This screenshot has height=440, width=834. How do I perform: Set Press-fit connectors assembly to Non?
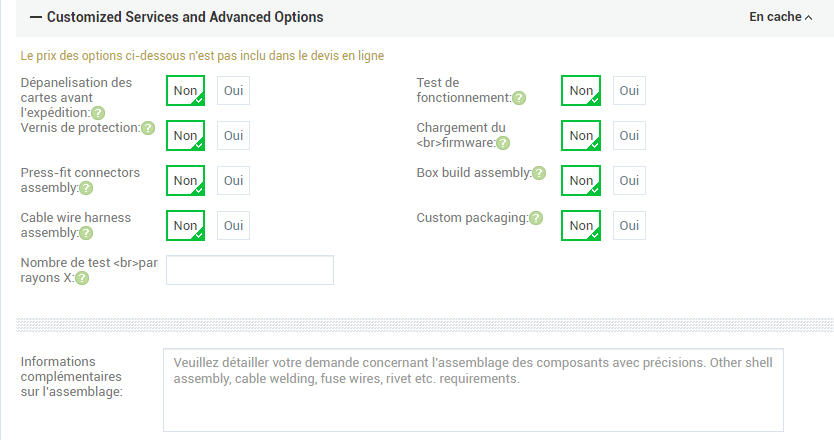186,181
